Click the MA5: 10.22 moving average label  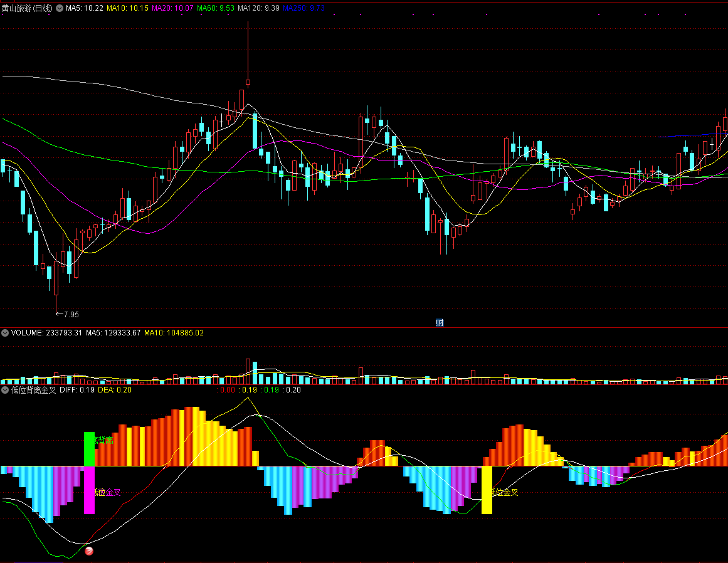pyautogui.click(x=85, y=8)
